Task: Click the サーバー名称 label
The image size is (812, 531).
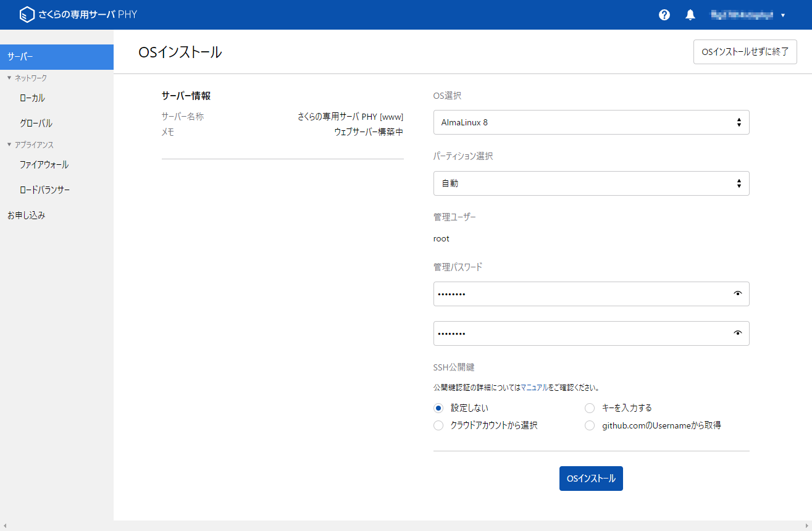Action: 183,117
